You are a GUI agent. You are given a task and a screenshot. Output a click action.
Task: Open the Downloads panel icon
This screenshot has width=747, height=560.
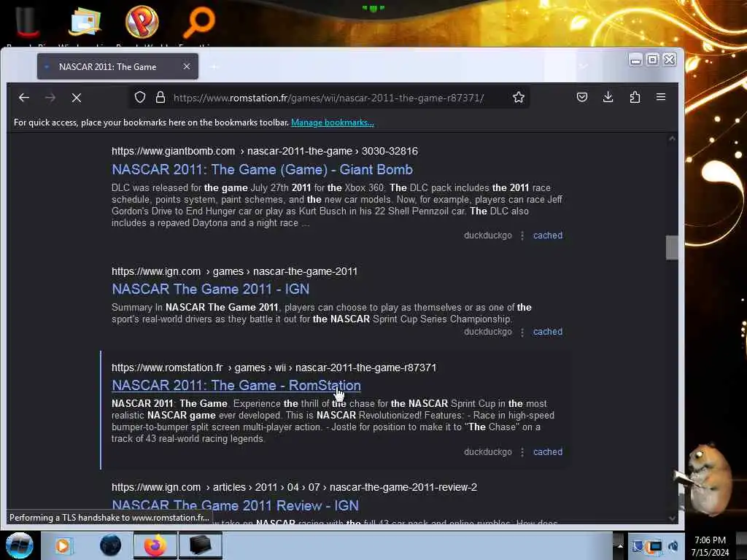coord(608,97)
